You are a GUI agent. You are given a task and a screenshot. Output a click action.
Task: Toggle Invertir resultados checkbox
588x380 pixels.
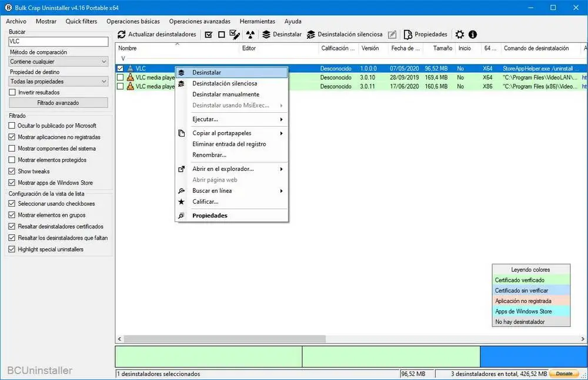click(12, 92)
